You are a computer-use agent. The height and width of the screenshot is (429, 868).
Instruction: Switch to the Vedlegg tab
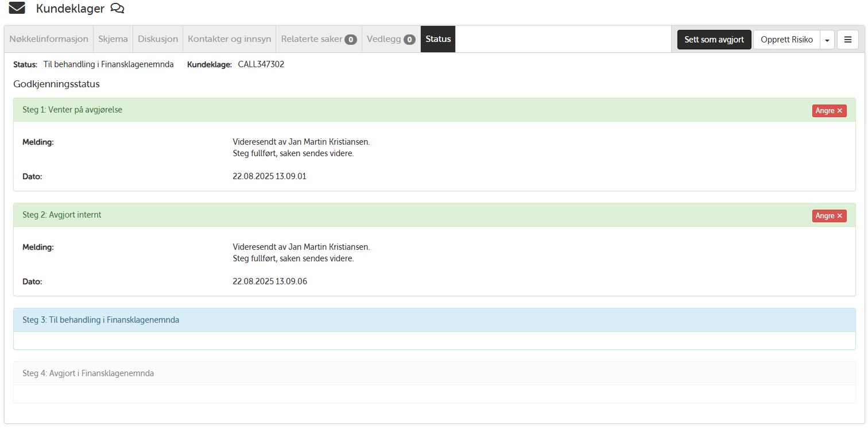click(x=391, y=39)
